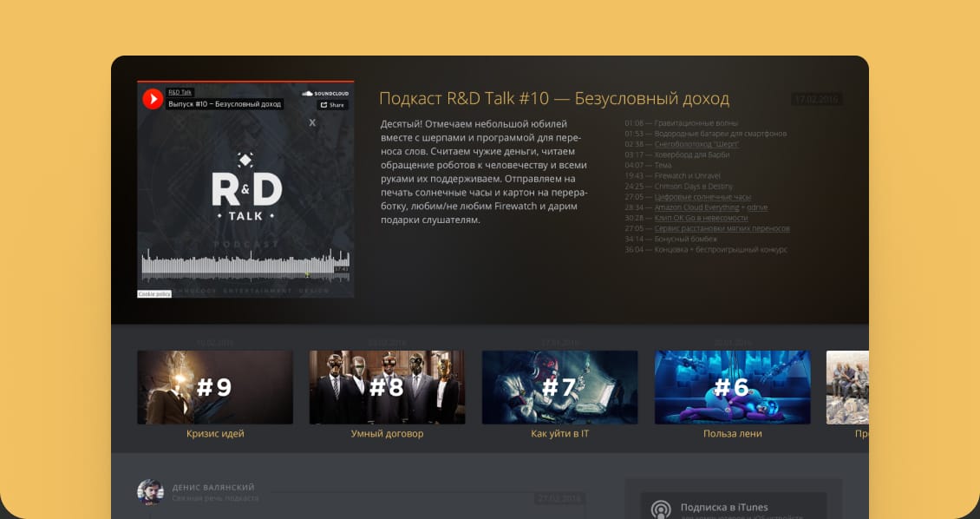Viewport: 980px width, 519px height.
Task: Follow the 'Amazon Cloud Everything' link
Action: point(692,207)
